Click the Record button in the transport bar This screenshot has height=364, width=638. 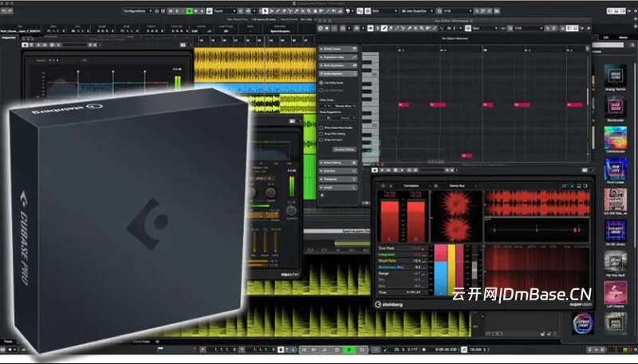362,350
